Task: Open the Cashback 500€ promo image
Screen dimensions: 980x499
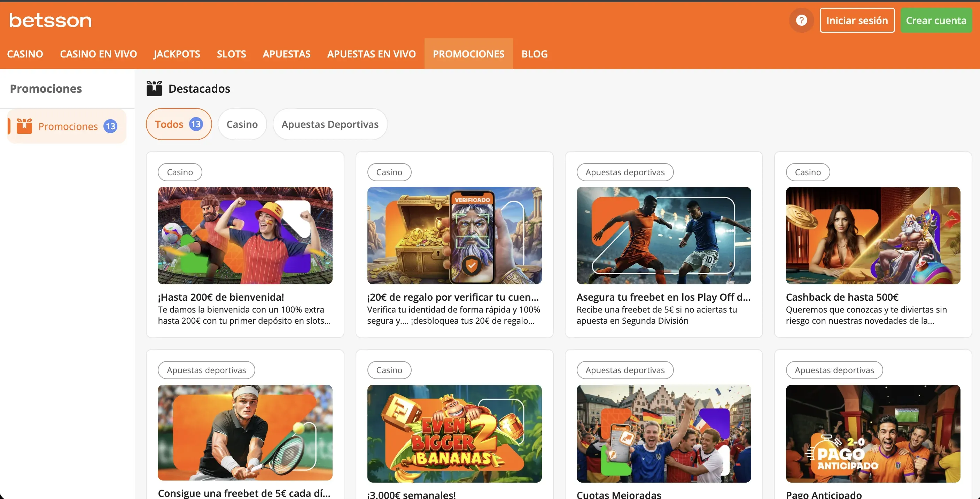Action: 873,235
